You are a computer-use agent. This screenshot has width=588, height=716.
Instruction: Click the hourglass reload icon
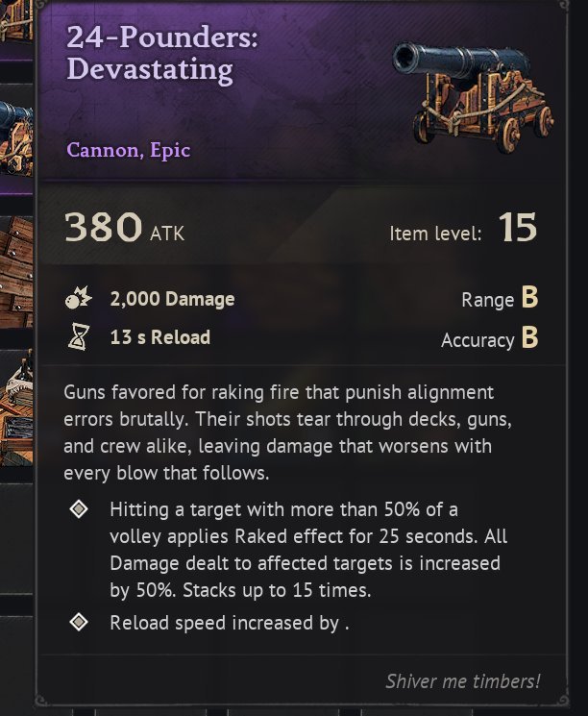[79, 337]
